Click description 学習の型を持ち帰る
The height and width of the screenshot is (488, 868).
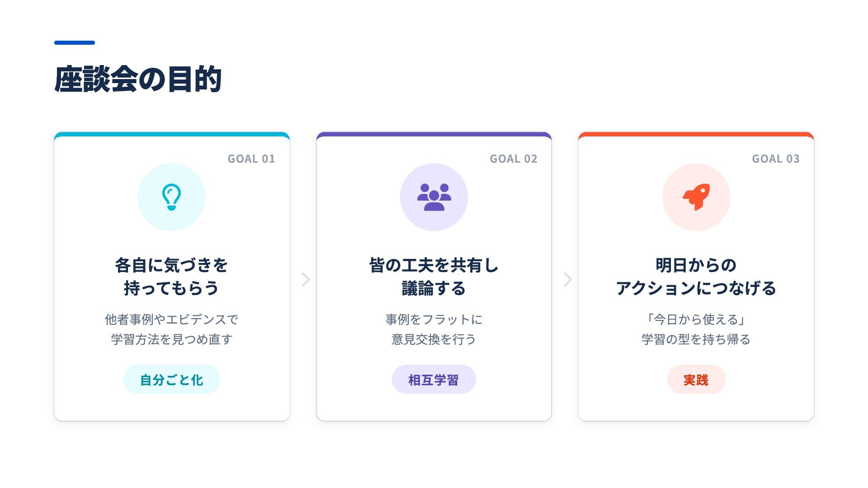[x=696, y=339]
